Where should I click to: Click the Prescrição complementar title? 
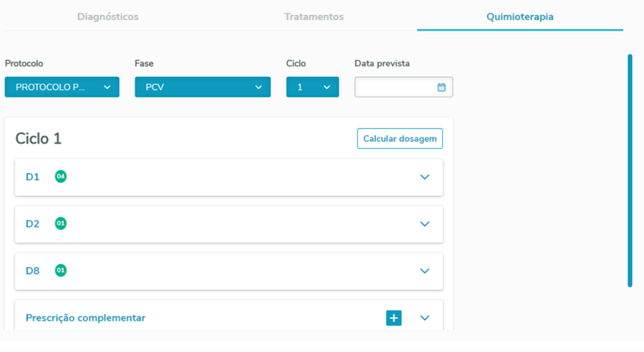click(x=85, y=318)
